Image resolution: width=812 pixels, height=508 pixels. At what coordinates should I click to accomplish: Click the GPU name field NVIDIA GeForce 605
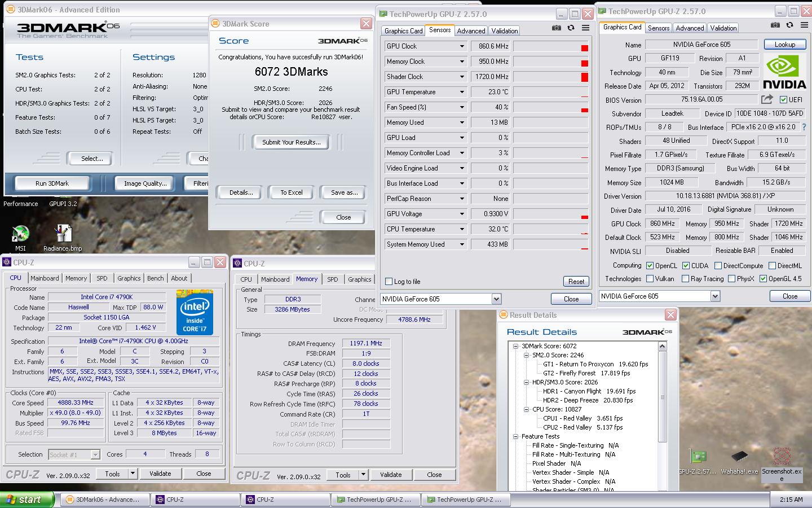tap(701, 45)
